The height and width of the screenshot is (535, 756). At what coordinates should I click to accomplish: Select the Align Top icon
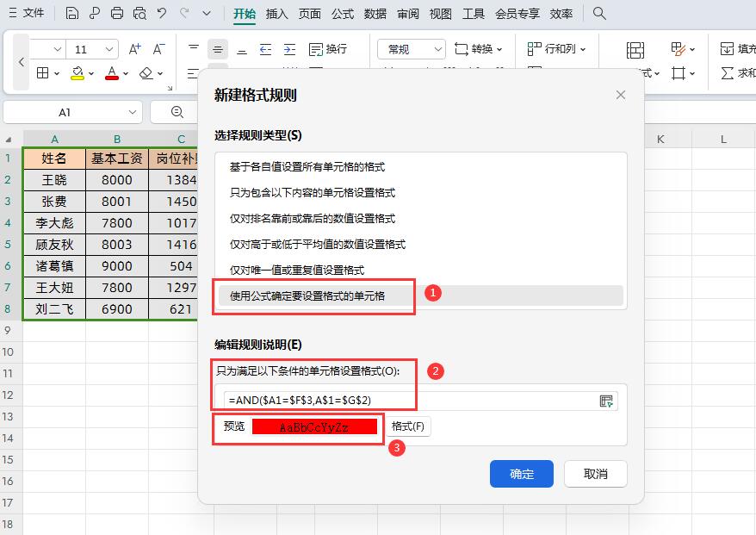pos(194,48)
